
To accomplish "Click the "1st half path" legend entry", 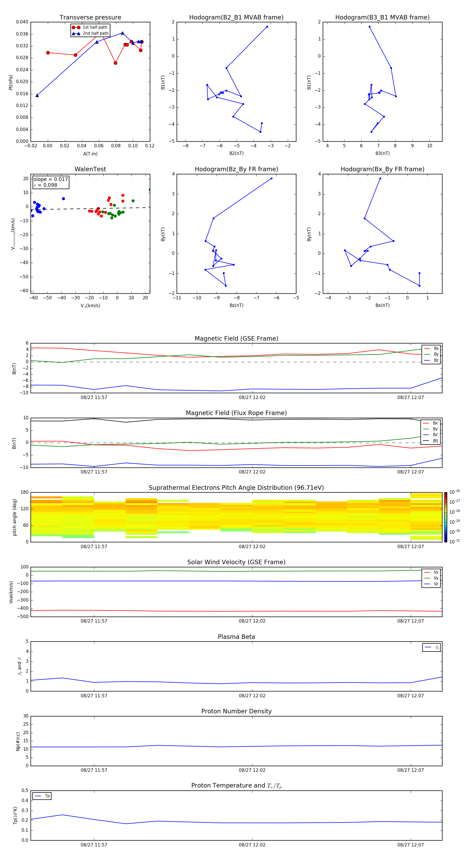I will (90, 27).
